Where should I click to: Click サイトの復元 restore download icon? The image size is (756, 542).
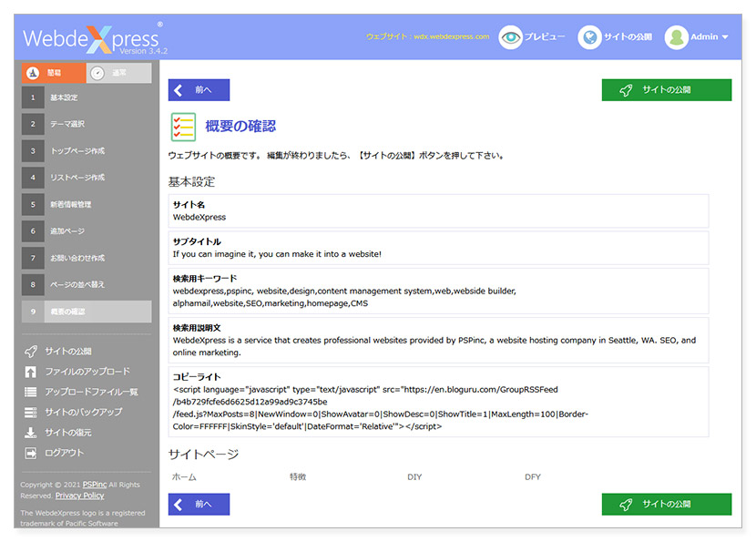(x=30, y=433)
